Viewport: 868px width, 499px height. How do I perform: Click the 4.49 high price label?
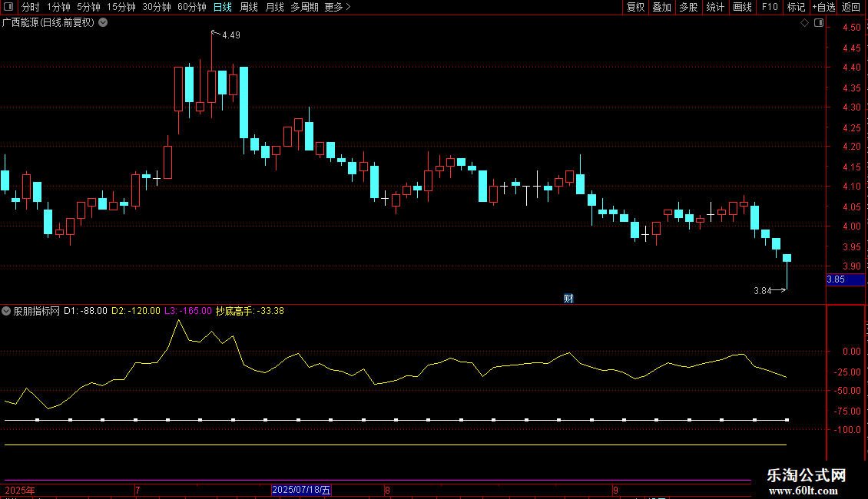(231, 35)
